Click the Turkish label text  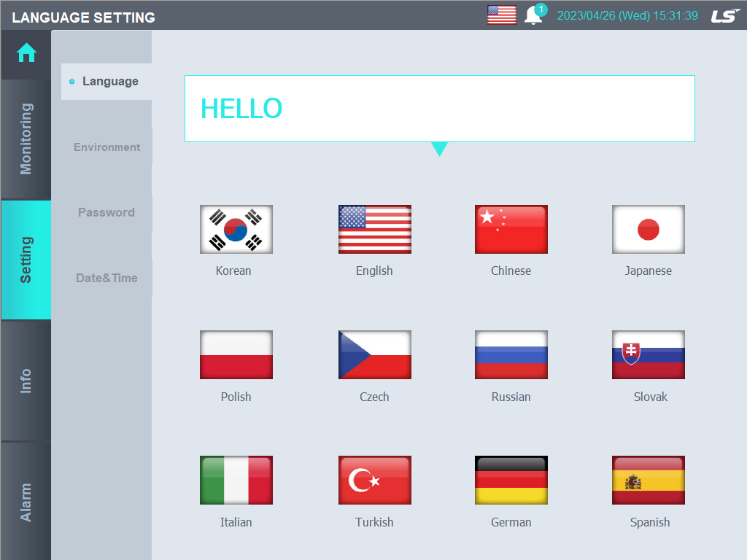point(374,522)
